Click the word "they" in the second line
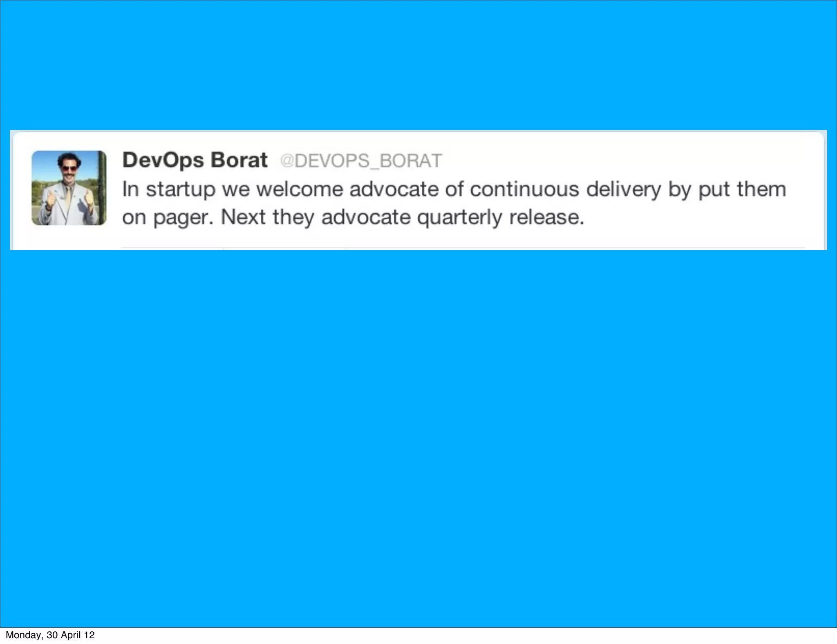 tap(293, 218)
